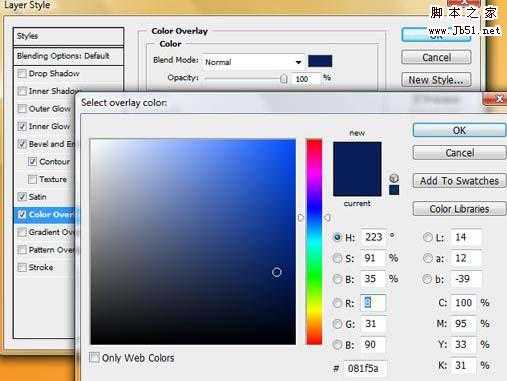Image resolution: width=507 pixels, height=381 pixels.
Task: Click the new color preview swatch
Action: pyautogui.click(x=357, y=155)
